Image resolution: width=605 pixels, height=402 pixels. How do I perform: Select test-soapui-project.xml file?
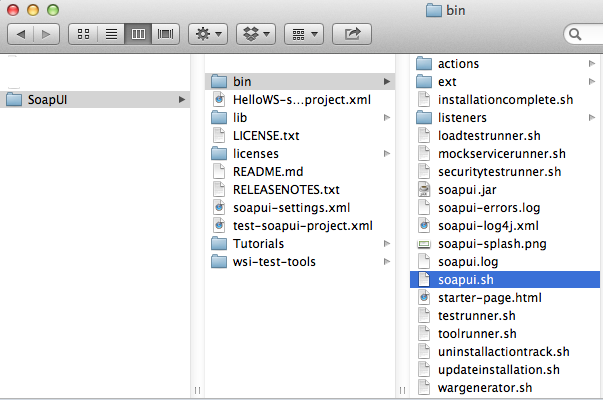pos(302,226)
